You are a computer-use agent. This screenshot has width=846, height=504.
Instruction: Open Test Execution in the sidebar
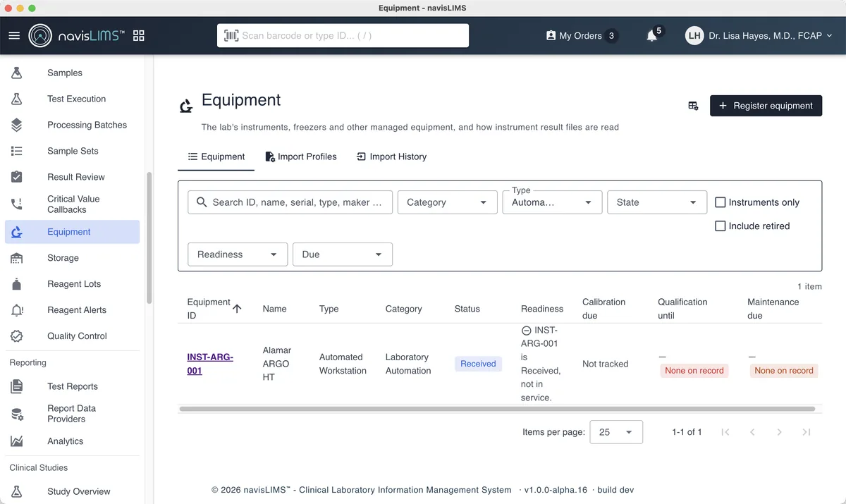click(x=72, y=99)
